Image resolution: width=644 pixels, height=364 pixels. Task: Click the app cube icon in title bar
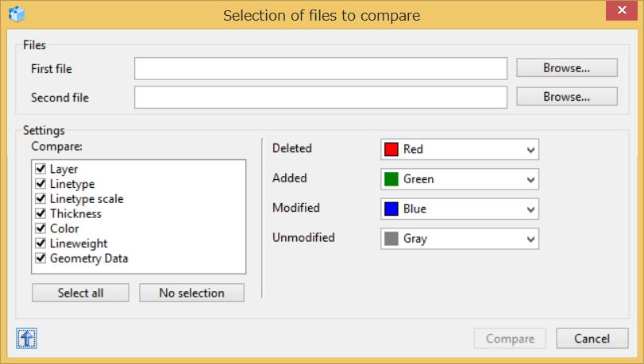[x=17, y=14]
